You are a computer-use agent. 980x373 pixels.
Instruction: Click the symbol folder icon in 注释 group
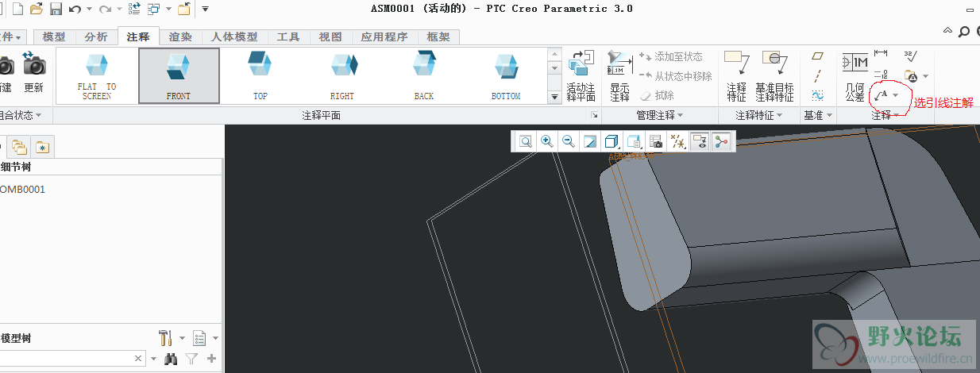911,76
